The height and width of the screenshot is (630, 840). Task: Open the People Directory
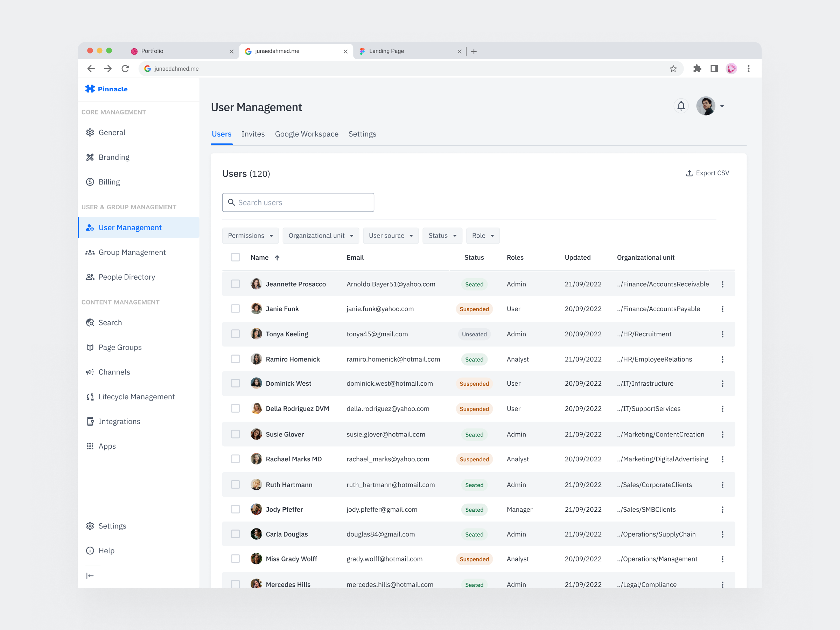click(x=127, y=276)
